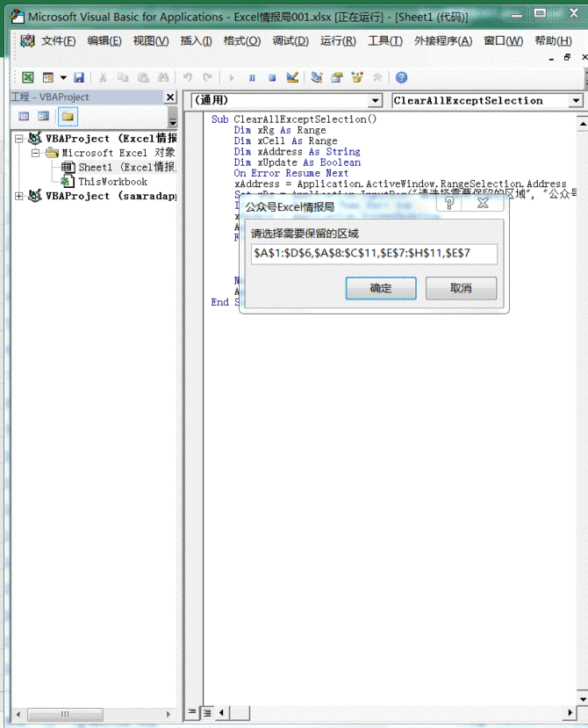
Task: Click the View Code icon in project panel
Action: 24,116
